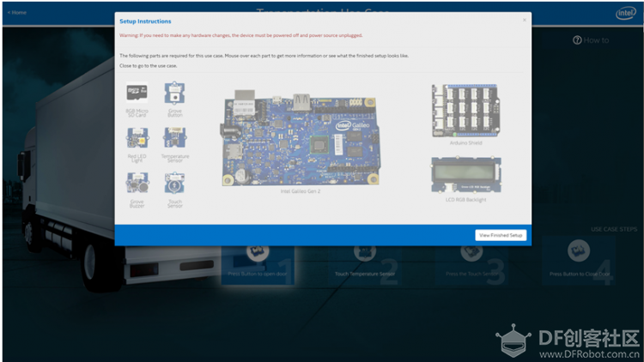Select the Red LED Light part icon
Image resolution: width=644 pixels, height=362 pixels.
137,138
